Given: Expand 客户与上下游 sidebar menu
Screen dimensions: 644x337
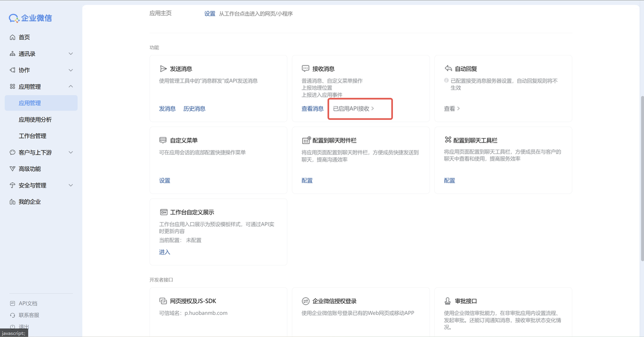Looking at the screenshot, I should pyautogui.click(x=70, y=153).
